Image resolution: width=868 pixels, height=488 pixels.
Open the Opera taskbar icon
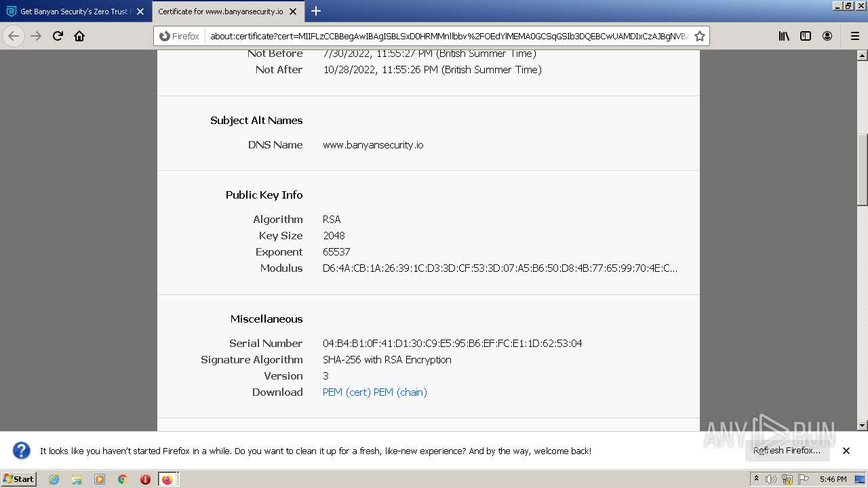(145, 479)
